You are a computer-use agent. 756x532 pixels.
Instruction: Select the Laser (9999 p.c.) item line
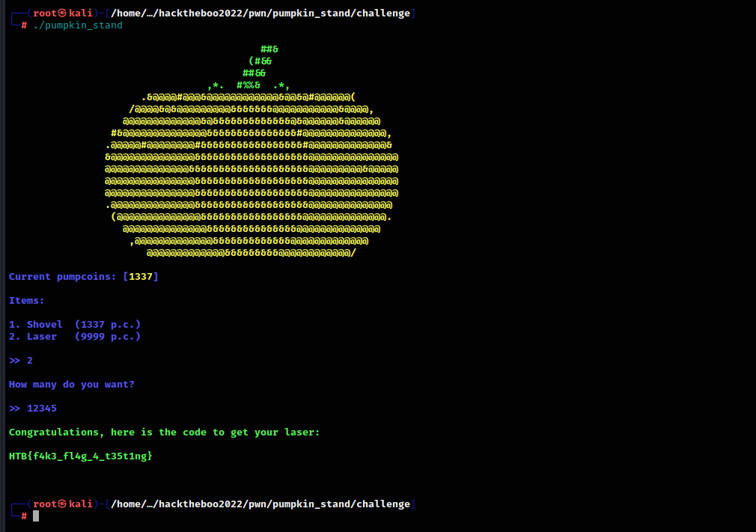[75, 336]
